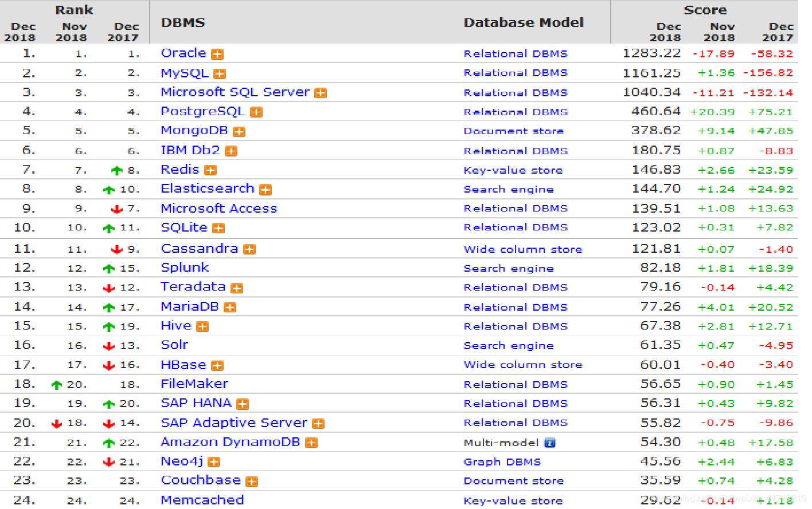Click Search engine link in Elasticsearch row
The height and width of the screenshot is (509, 812).
pos(509,190)
